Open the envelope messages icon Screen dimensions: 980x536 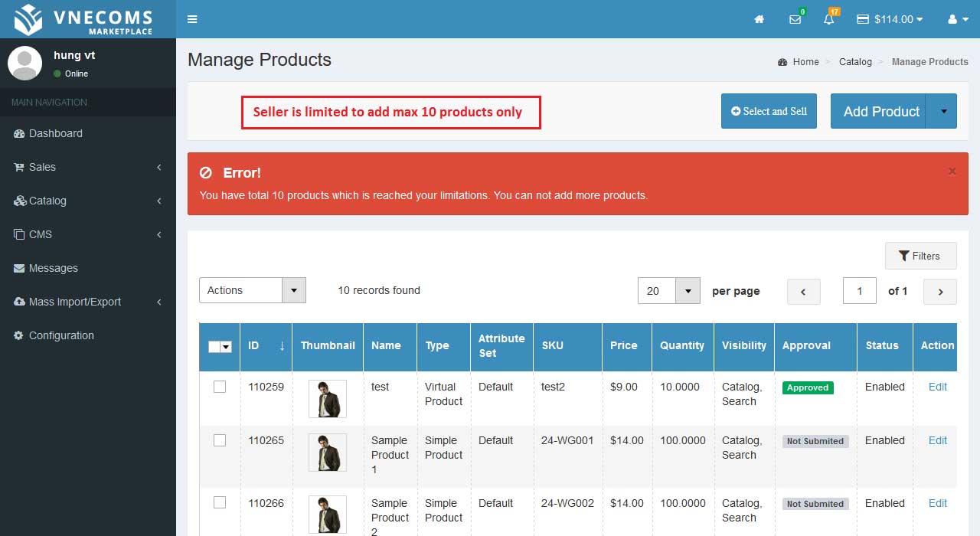point(795,19)
